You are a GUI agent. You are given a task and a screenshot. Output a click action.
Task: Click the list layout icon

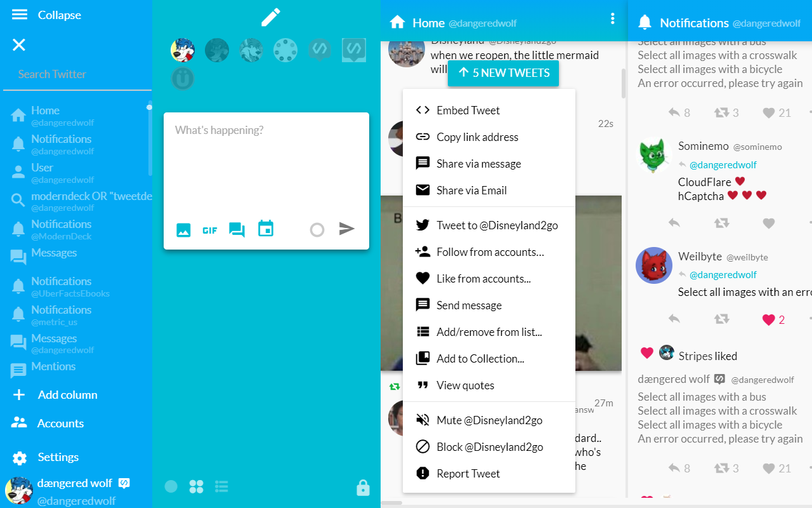click(x=221, y=486)
